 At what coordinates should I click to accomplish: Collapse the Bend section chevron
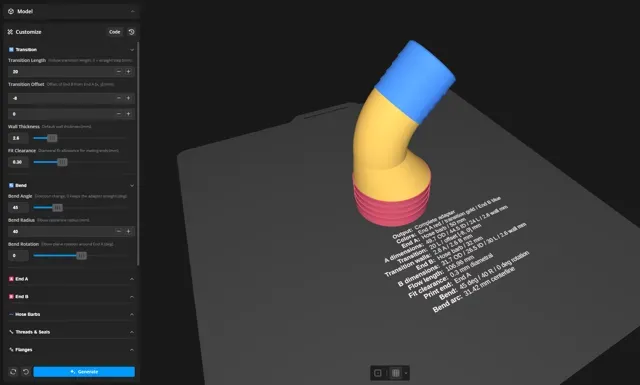[x=132, y=185]
